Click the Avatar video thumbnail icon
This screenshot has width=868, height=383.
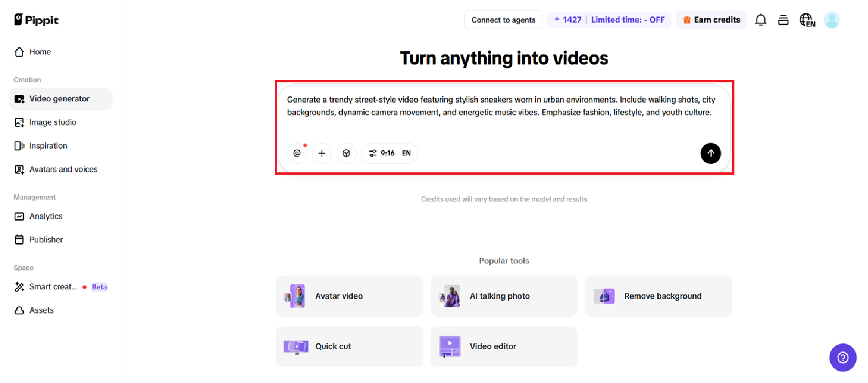[x=295, y=296]
